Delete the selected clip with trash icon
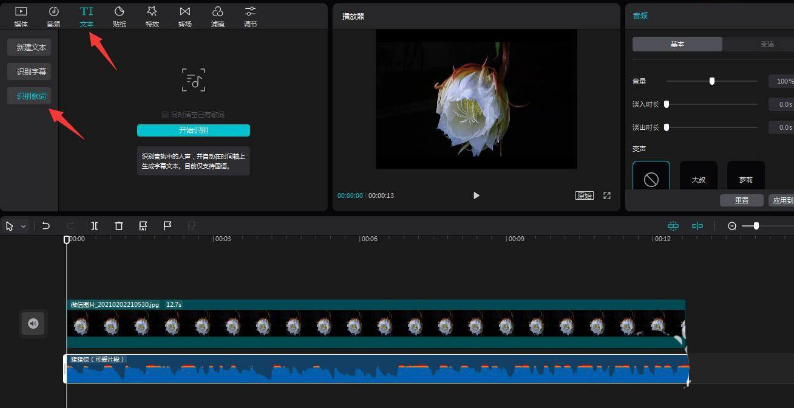The height and width of the screenshot is (408, 794). pos(119,226)
